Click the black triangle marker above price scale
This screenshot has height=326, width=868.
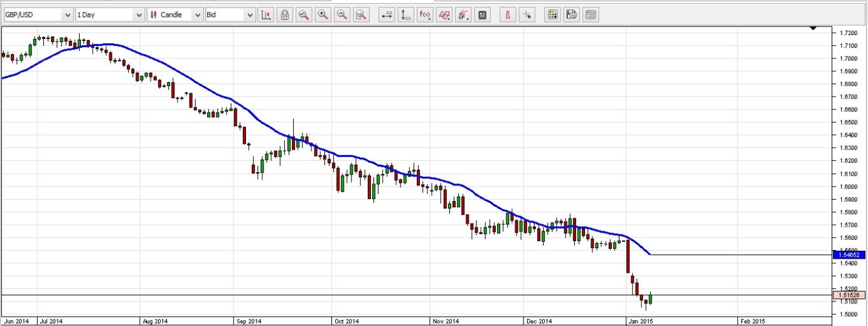pos(813,28)
